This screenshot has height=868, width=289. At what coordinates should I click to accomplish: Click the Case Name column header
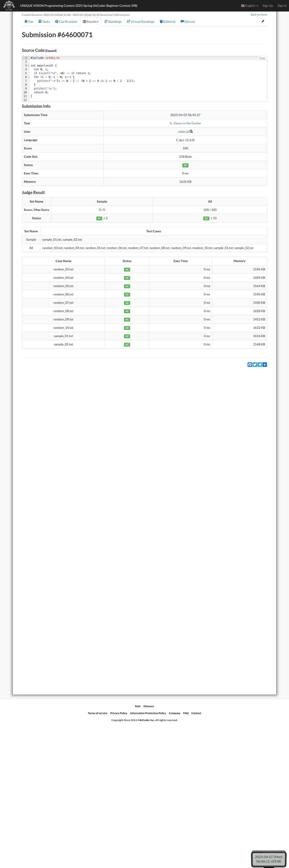click(63, 261)
